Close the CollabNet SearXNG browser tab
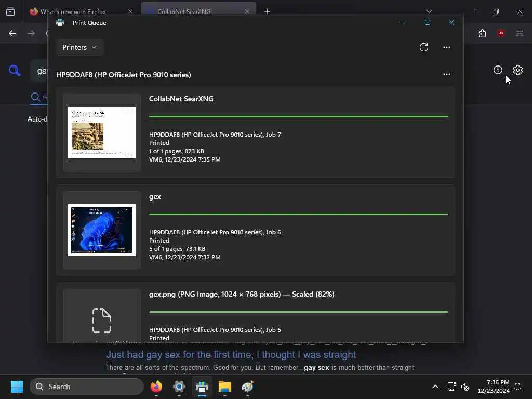Screen dimensions: 532x399 click(247, 11)
